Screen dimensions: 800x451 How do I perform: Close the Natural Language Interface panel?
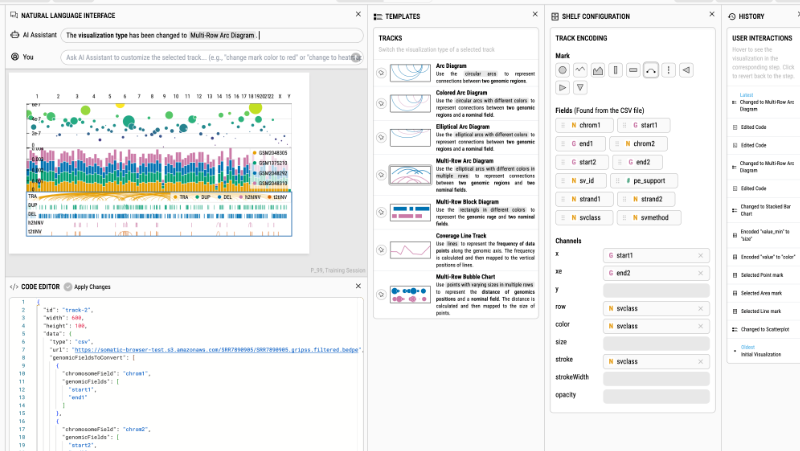358,14
